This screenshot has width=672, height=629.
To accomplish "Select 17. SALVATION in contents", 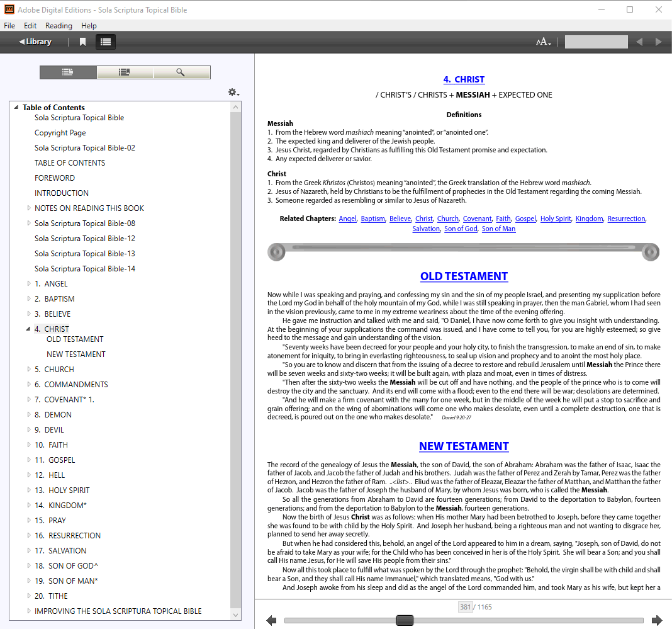I will pos(60,550).
